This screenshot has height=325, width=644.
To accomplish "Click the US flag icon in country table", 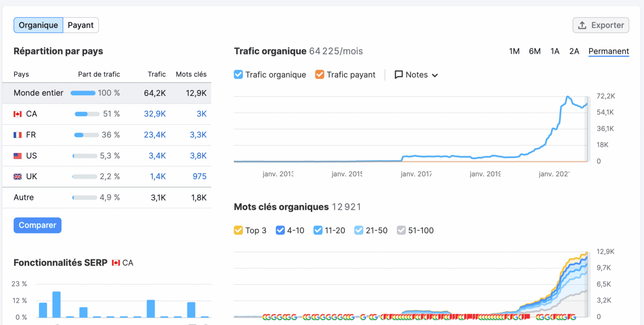I will click(18, 156).
